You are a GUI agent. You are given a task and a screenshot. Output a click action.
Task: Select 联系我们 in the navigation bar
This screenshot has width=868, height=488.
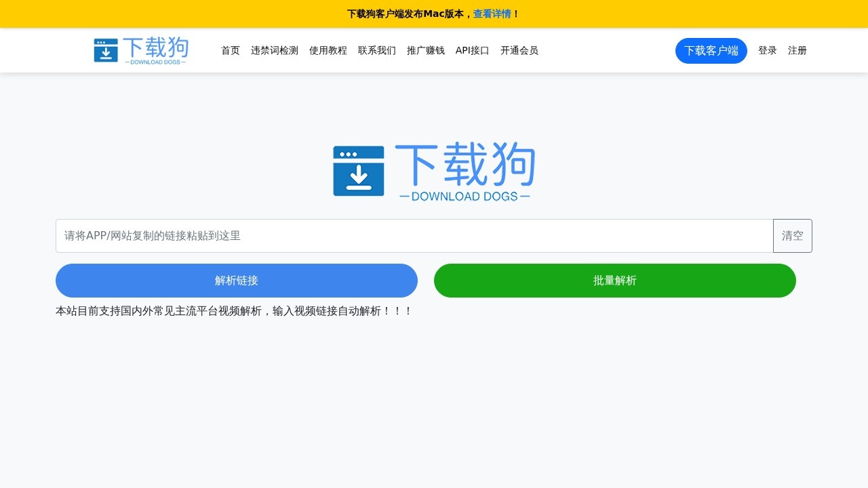376,50
